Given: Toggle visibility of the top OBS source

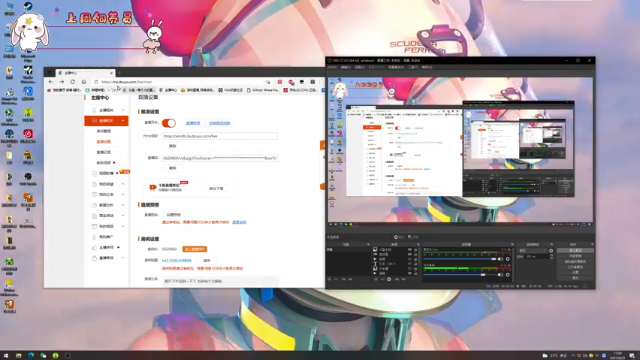Looking at the screenshot, I should [x=410, y=249].
